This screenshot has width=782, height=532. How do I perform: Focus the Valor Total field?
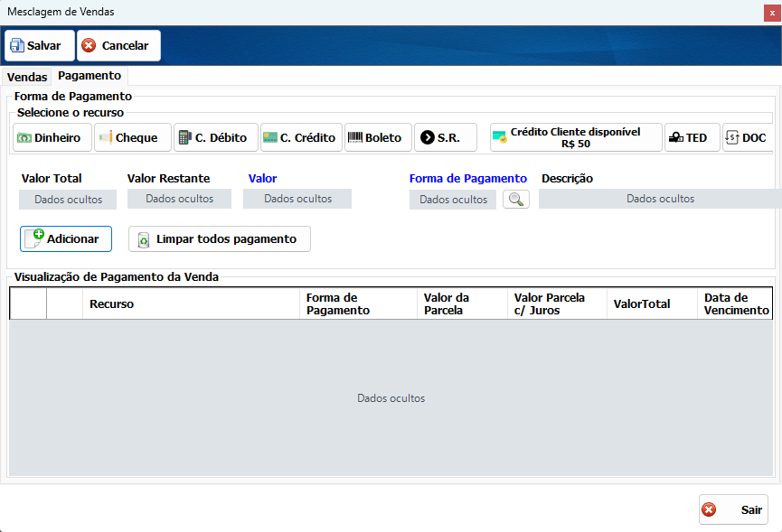[68, 200]
